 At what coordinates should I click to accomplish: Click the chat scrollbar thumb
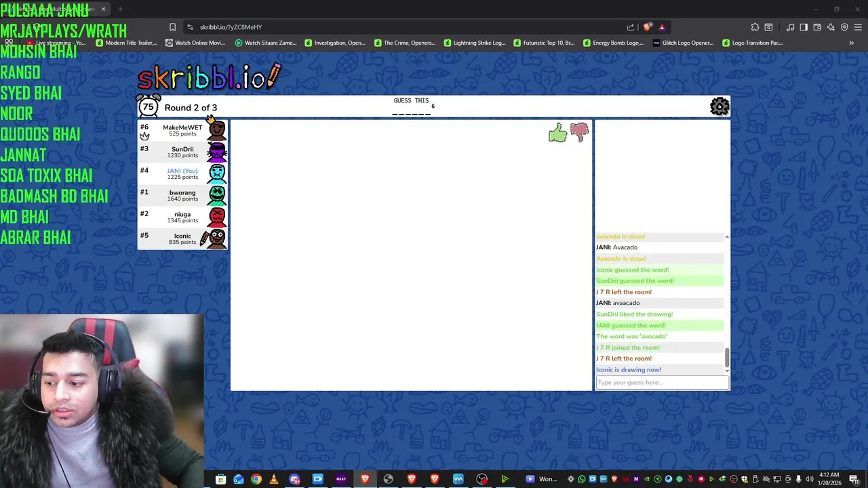tap(727, 356)
